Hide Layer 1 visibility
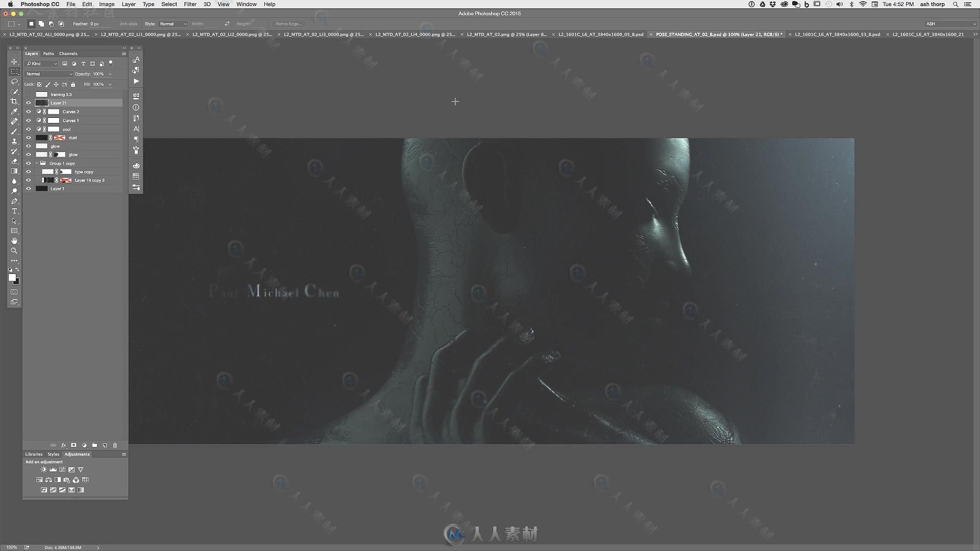Screen dimensions: 980x551 click(x=29, y=189)
